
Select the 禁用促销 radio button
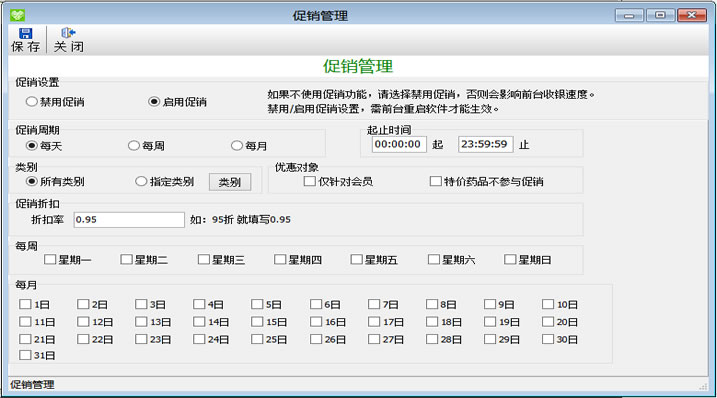click(x=31, y=102)
